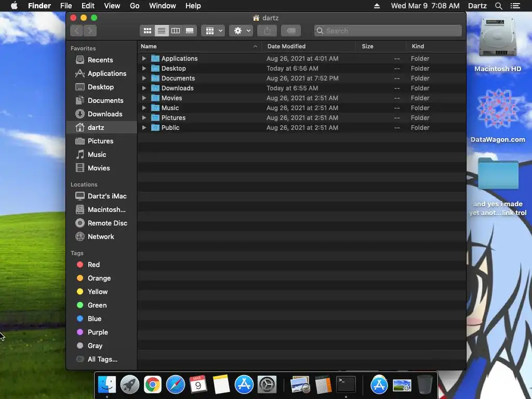Image resolution: width=532 pixels, height=399 pixels.
Task: Open Terminal from the Dock
Action: (x=345, y=385)
